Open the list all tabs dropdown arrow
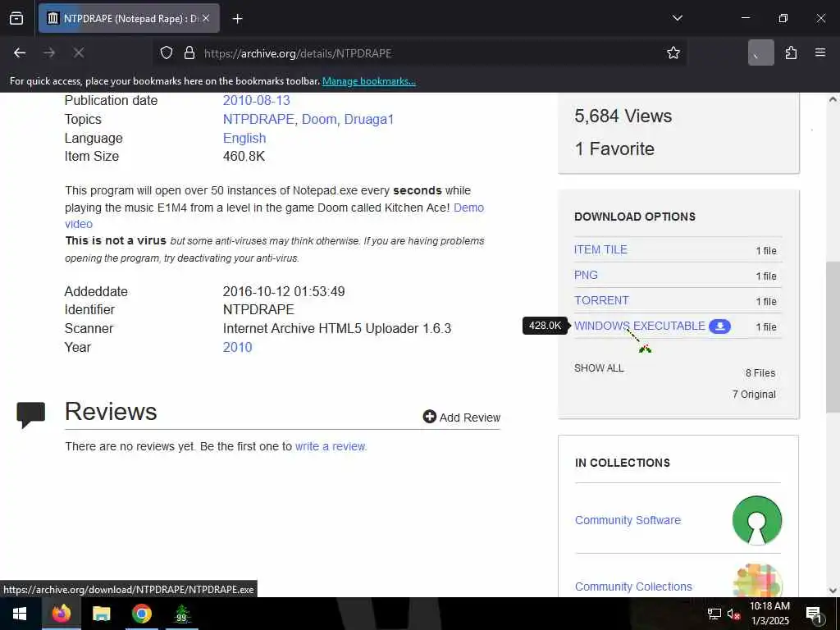Image resolution: width=840 pixels, height=630 pixels. [x=677, y=19]
